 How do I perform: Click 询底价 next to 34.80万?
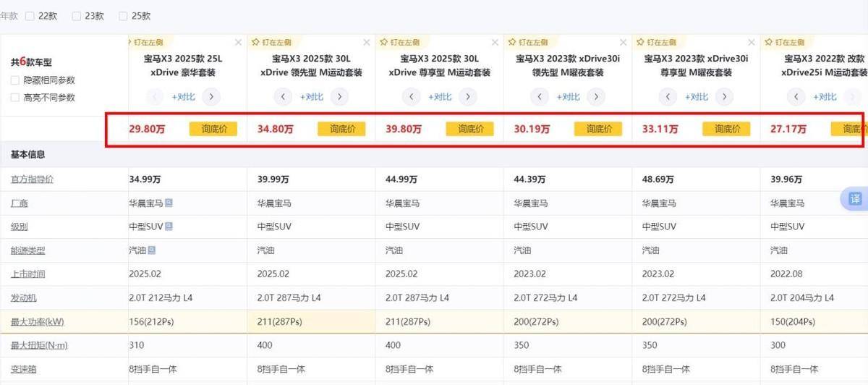[341, 129]
